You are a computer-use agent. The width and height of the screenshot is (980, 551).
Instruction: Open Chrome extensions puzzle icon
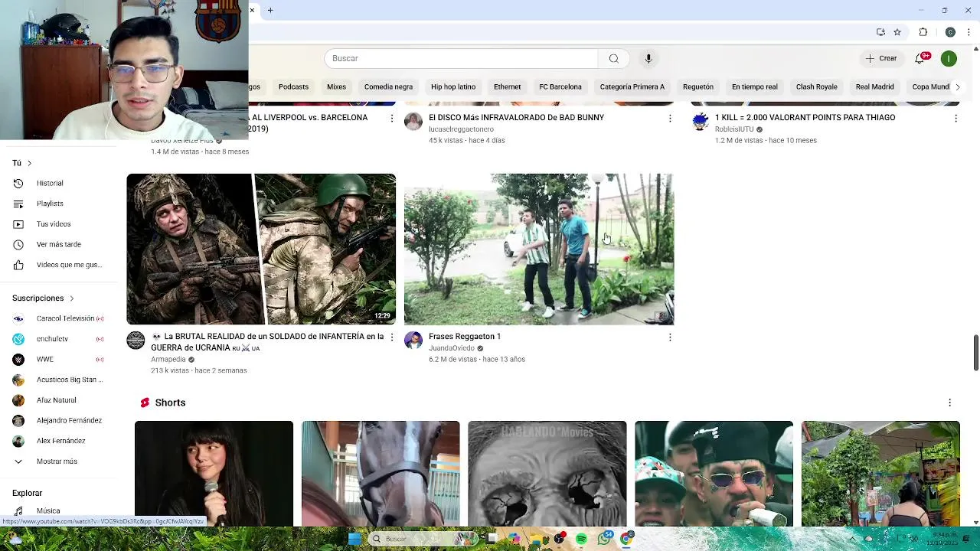click(x=923, y=32)
